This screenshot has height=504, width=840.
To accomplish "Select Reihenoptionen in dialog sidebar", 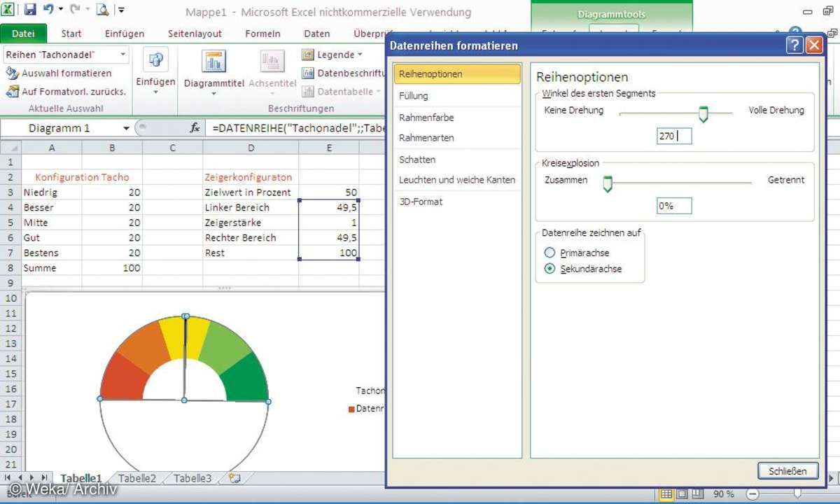I will tap(457, 73).
